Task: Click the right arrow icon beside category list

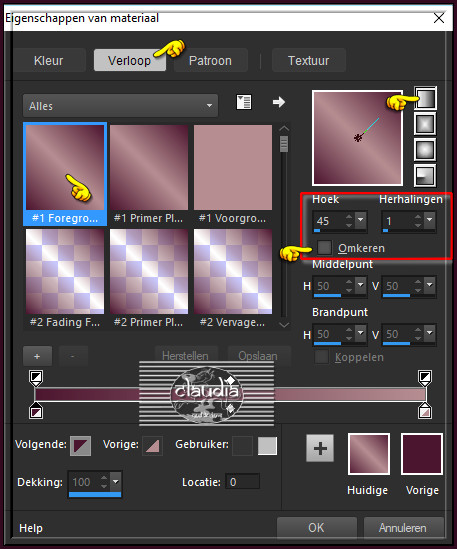Action: click(x=279, y=102)
